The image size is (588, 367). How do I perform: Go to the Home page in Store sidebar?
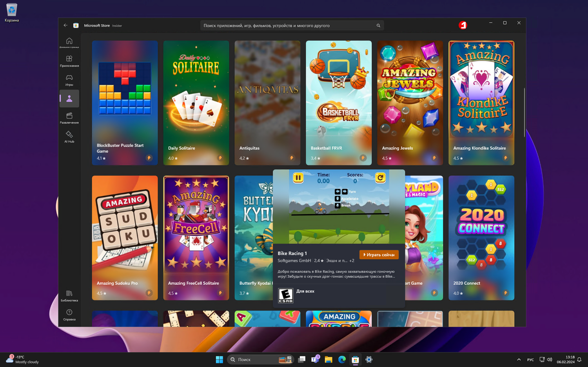[69, 43]
